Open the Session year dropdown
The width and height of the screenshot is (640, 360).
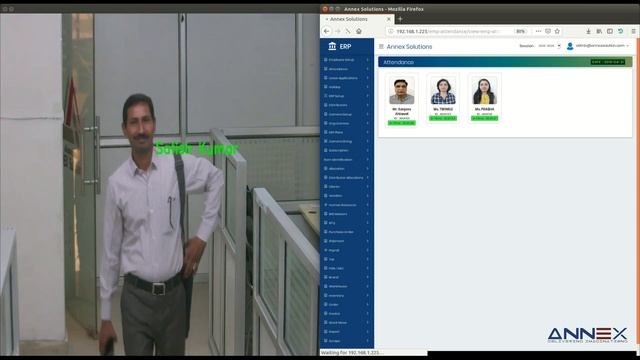pos(549,46)
